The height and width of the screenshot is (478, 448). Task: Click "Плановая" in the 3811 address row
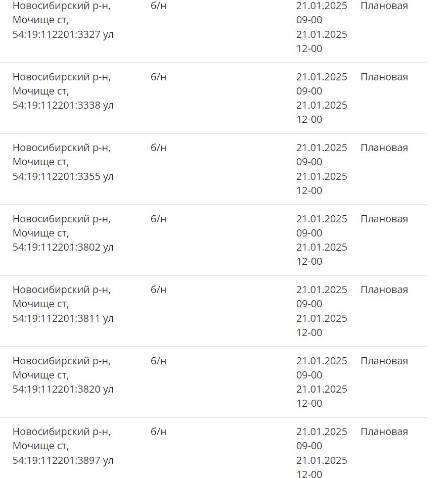tap(384, 290)
